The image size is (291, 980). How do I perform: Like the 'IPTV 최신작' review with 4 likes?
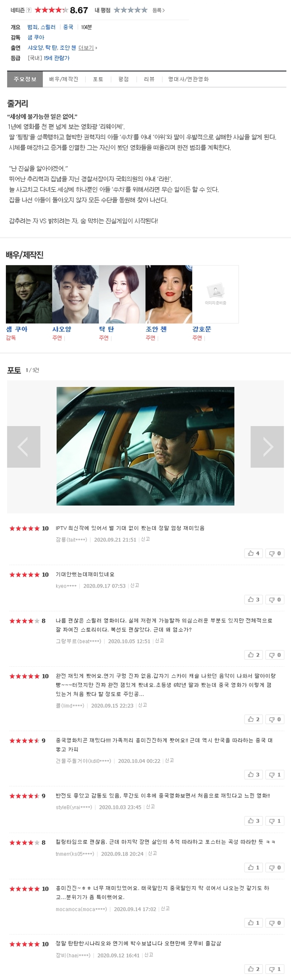coord(254,553)
